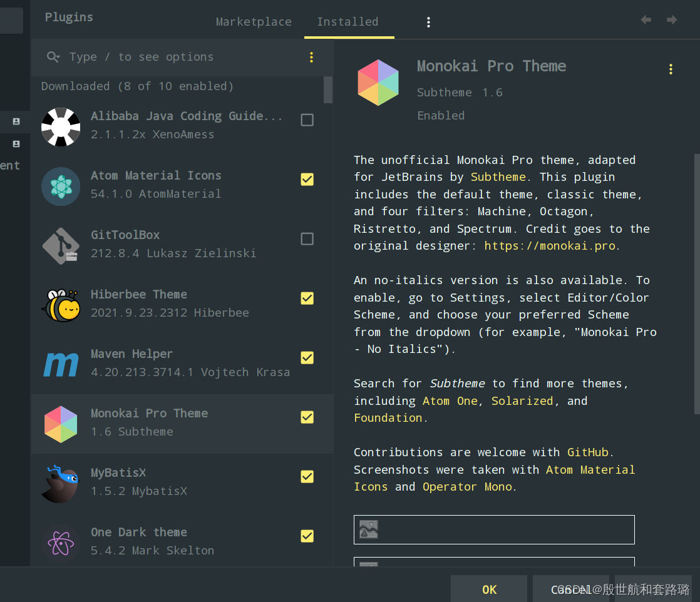Click the plugin list scrollbar thumb
Screen dimensions: 700x602
(328, 89)
